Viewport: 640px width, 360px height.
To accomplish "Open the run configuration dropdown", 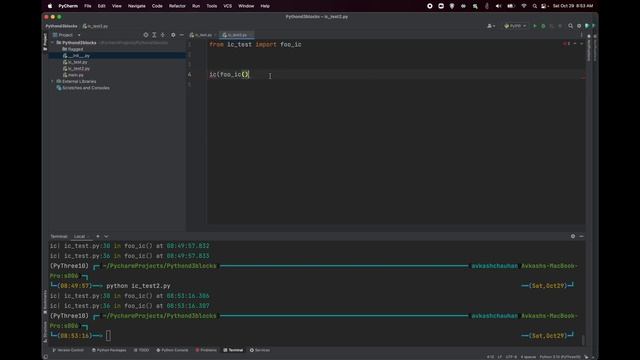I will point(515,26).
